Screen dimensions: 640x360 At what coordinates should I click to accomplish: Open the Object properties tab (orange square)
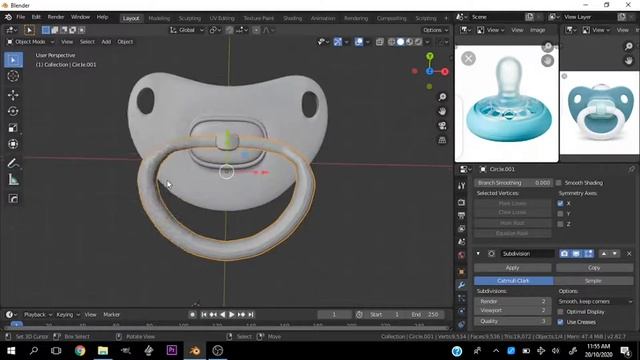(462, 272)
